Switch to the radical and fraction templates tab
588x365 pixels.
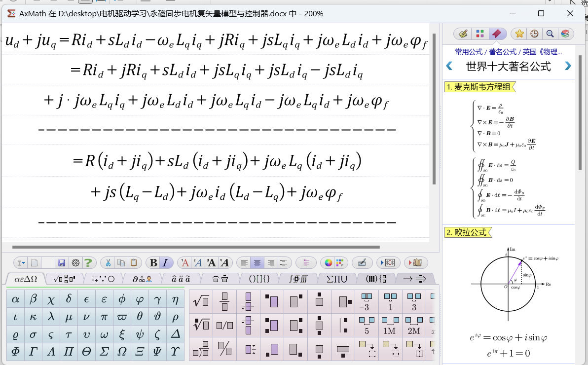[x=64, y=279]
